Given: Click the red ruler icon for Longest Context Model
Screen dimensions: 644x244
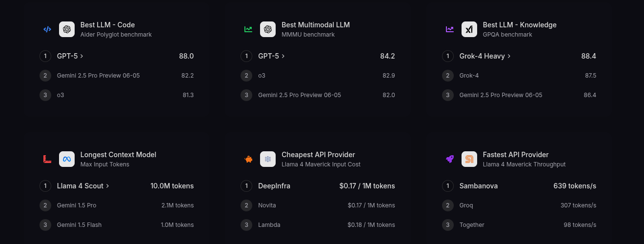Looking at the screenshot, I should pos(47,159).
